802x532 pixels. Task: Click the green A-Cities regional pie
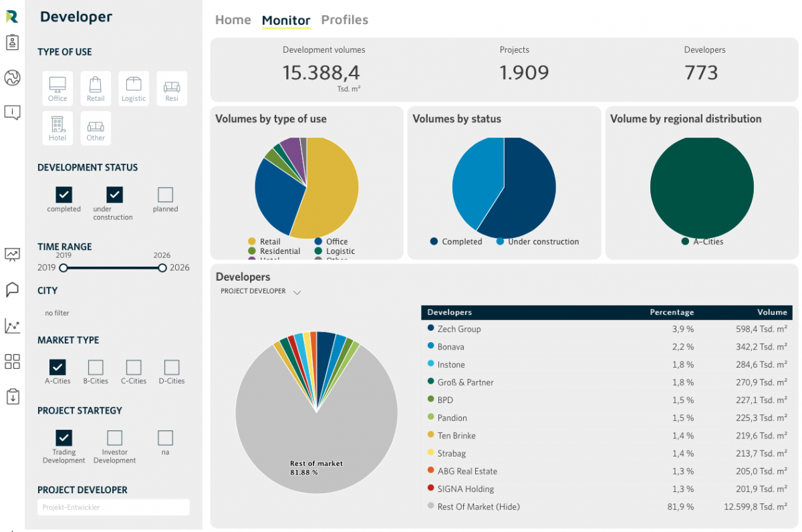pos(702,188)
